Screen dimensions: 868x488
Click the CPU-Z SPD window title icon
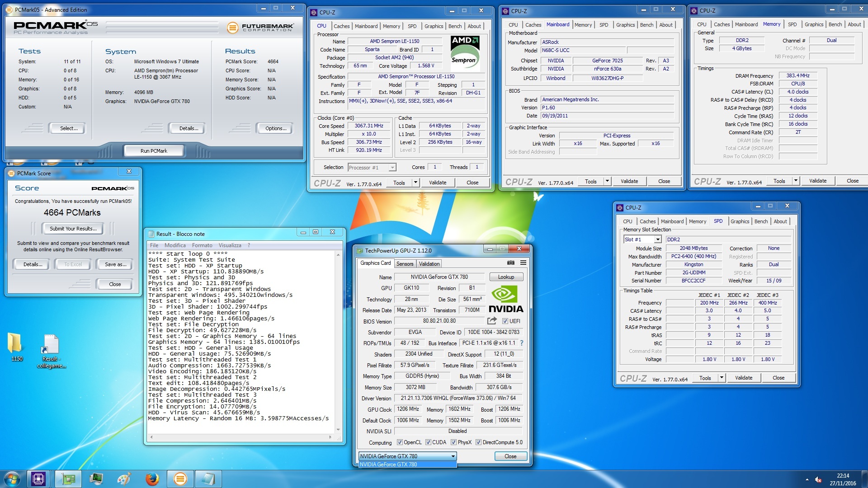click(x=620, y=207)
